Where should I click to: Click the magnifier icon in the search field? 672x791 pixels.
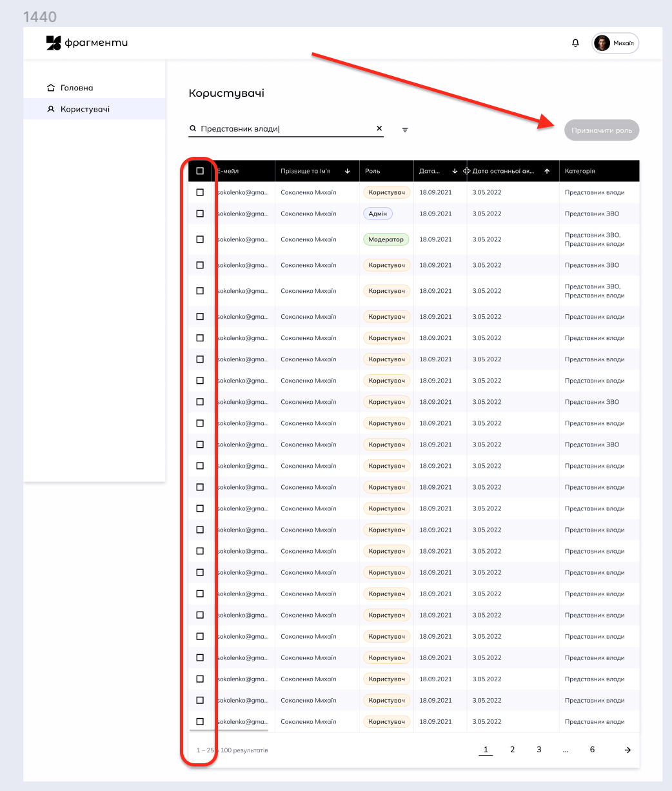click(x=193, y=128)
